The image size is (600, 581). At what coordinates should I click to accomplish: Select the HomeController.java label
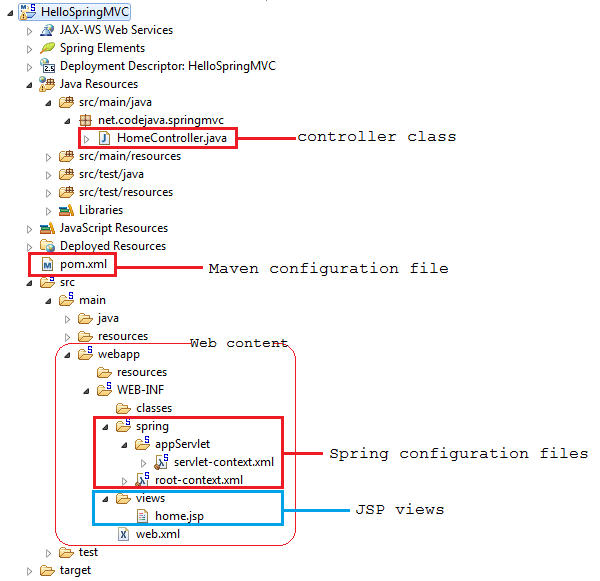pyautogui.click(x=172, y=138)
